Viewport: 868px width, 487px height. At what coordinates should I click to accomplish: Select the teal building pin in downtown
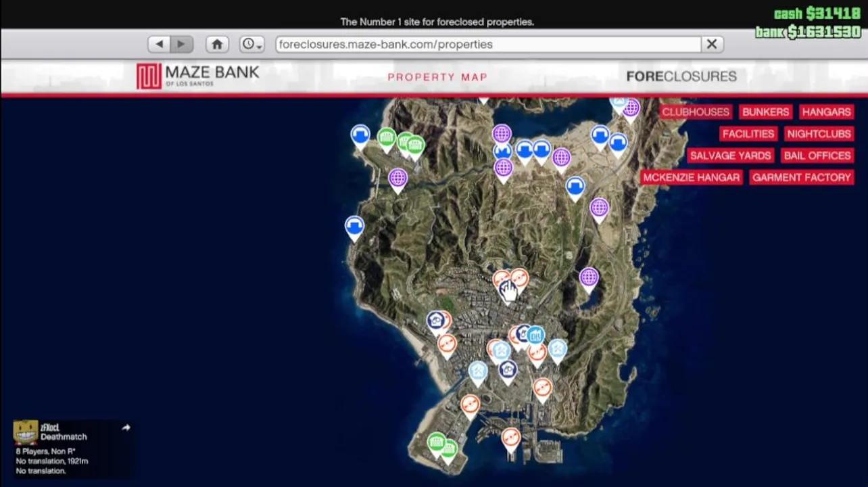click(x=535, y=335)
